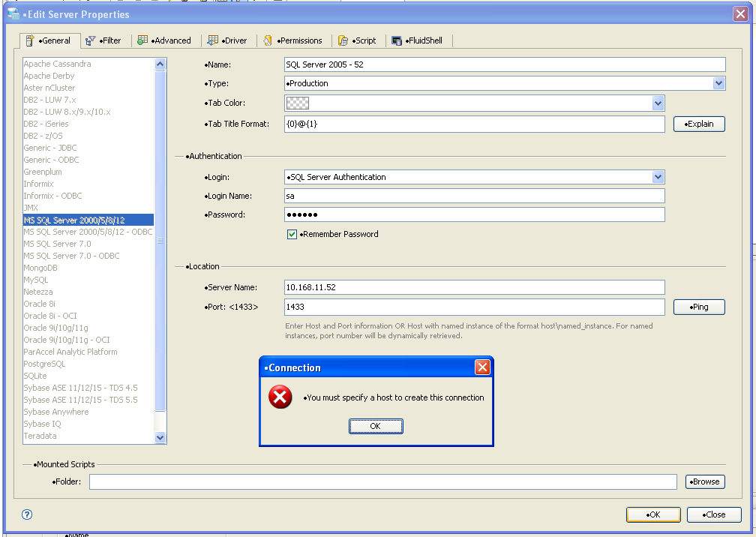Switch to the Permissions tab

click(293, 41)
